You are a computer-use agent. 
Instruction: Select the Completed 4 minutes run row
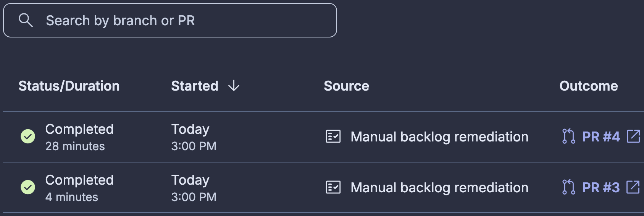[323, 188]
